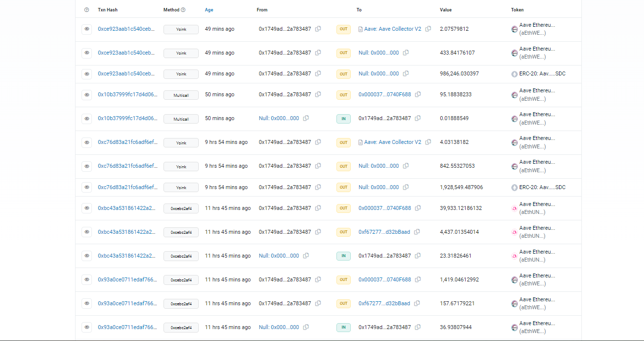This screenshot has width=644, height=341.
Task: Show the eye preview for the 986,246.030397 row
Action: click(87, 74)
